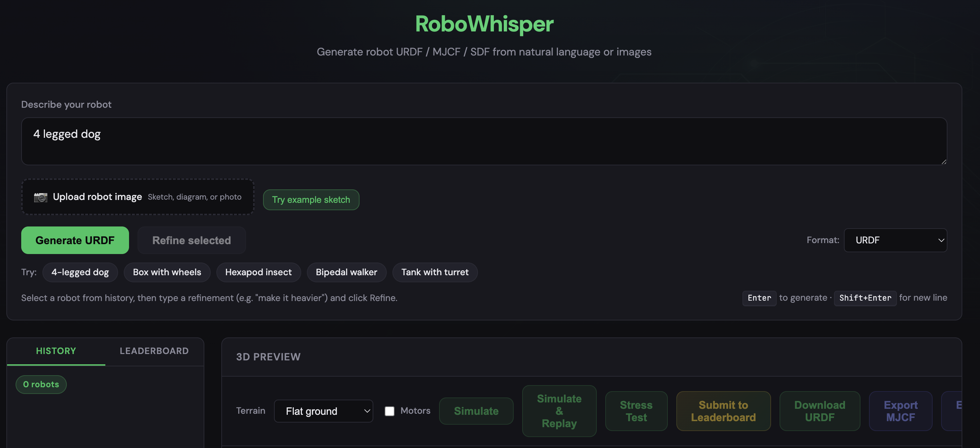Viewport: 980px width, 448px height.
Task: Choose the 4-legged dog suggestion chip
Action: (x=80, y=272)
